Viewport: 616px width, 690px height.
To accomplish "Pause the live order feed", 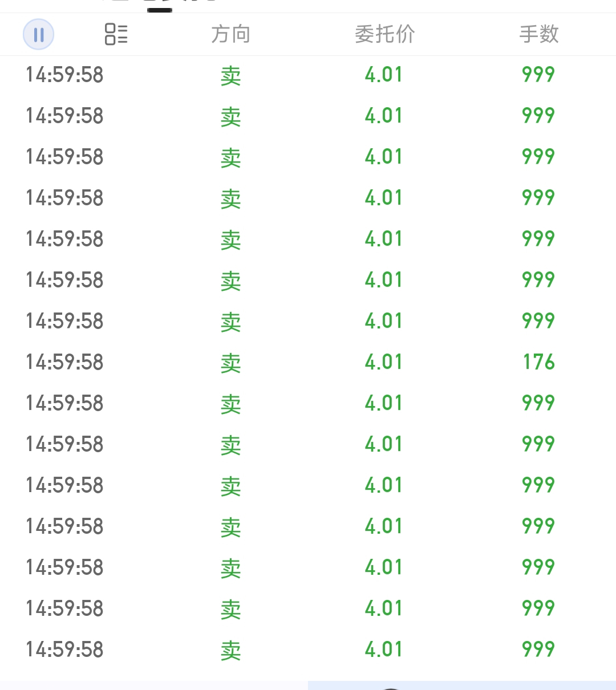I will click(38, 34).
